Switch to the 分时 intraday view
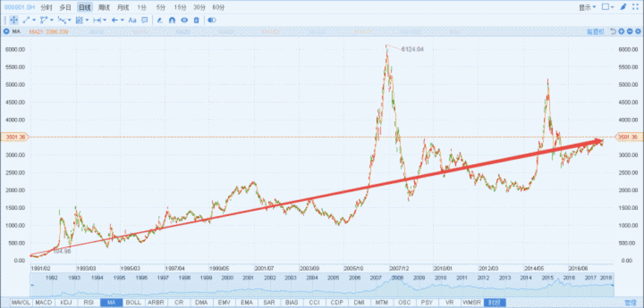The width and height of the screenshot is (644, 308). [46, 7]
